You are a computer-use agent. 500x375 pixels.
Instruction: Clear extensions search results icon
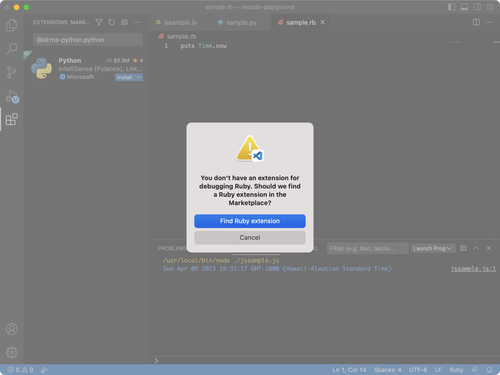coord(124,22)
